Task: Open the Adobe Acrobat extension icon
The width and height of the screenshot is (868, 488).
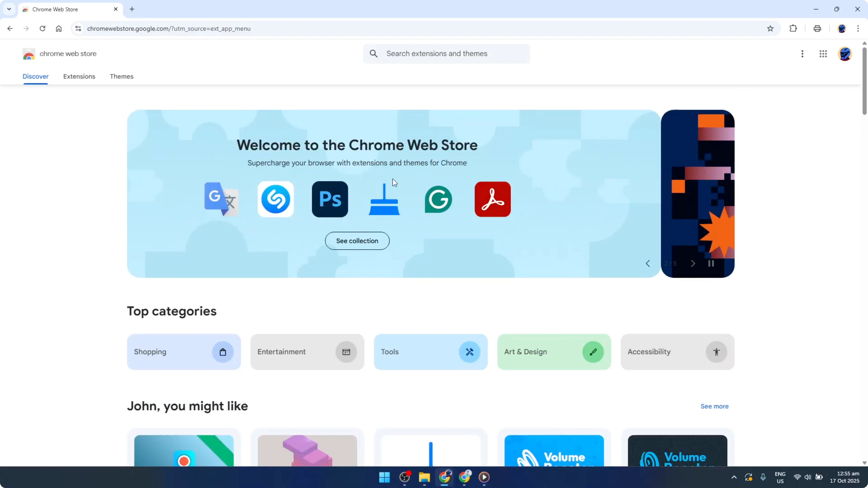Action: [x=492, y=199]
